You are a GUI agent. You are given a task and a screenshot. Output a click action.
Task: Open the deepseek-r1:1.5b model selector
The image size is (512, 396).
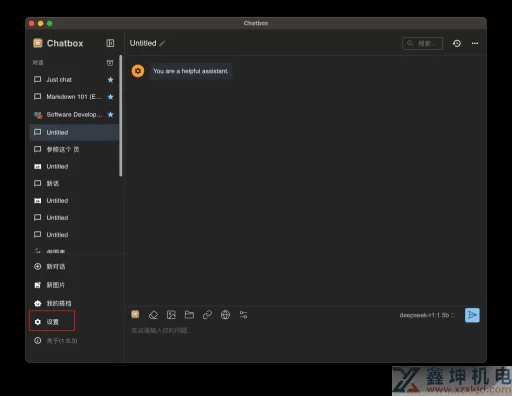coord(427,315)
